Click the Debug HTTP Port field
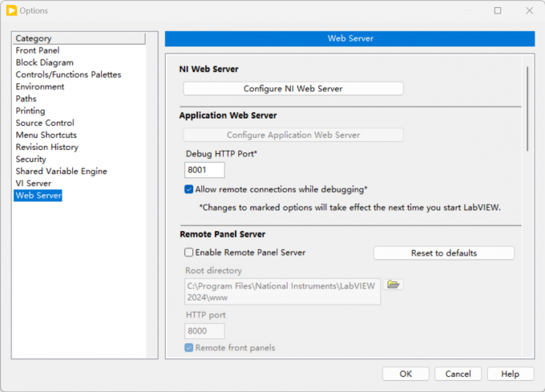This screenshot has width=545, height=392. click(204, 170)
